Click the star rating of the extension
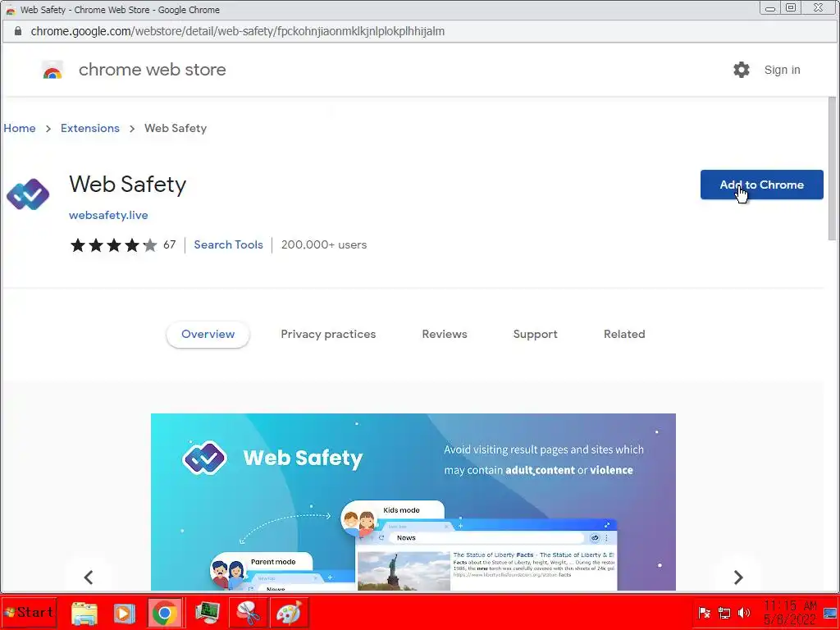840x630 pixels. point(113,245)
